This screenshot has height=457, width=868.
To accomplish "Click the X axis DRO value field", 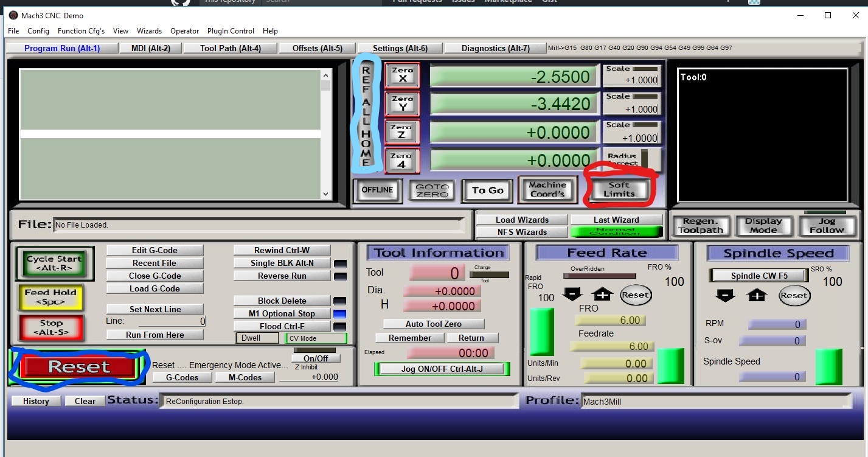I will (513, 76).
